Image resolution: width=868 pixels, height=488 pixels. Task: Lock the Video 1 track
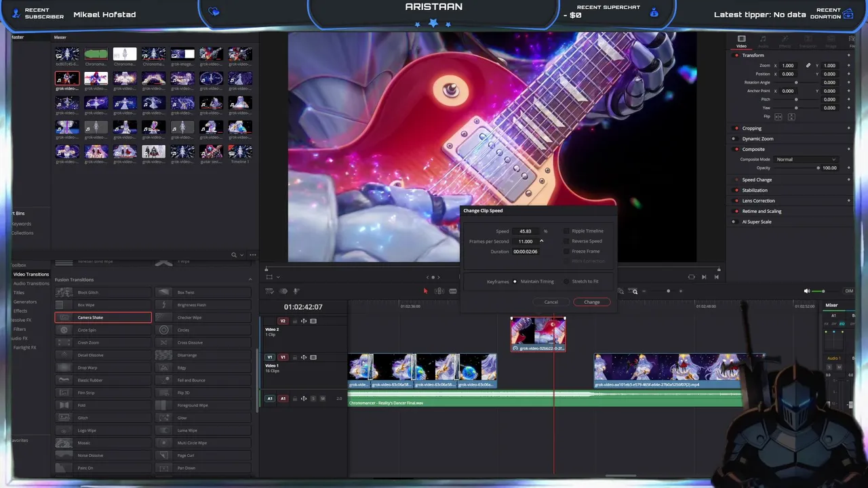click(294, 357)
